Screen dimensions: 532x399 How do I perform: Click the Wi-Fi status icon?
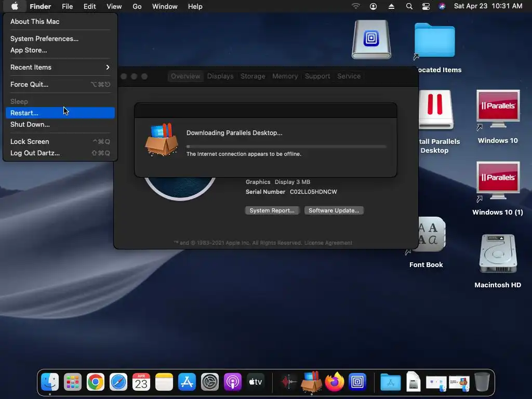[355, 6]
